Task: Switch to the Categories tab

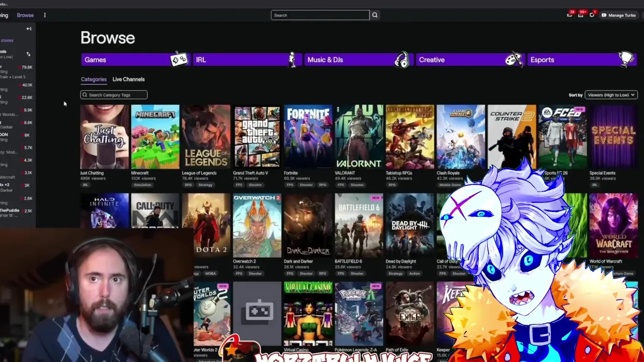Action: pyautogui.click(x=94, y=79)
